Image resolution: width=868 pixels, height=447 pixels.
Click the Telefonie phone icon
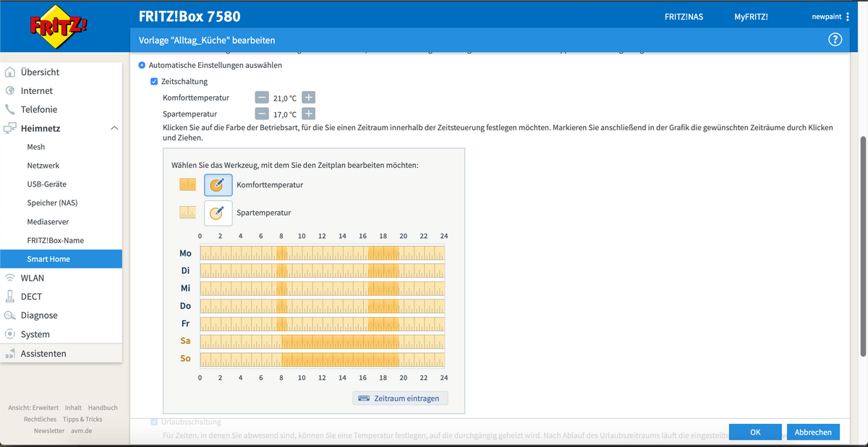pyautogui.click(x=10, y=110)
